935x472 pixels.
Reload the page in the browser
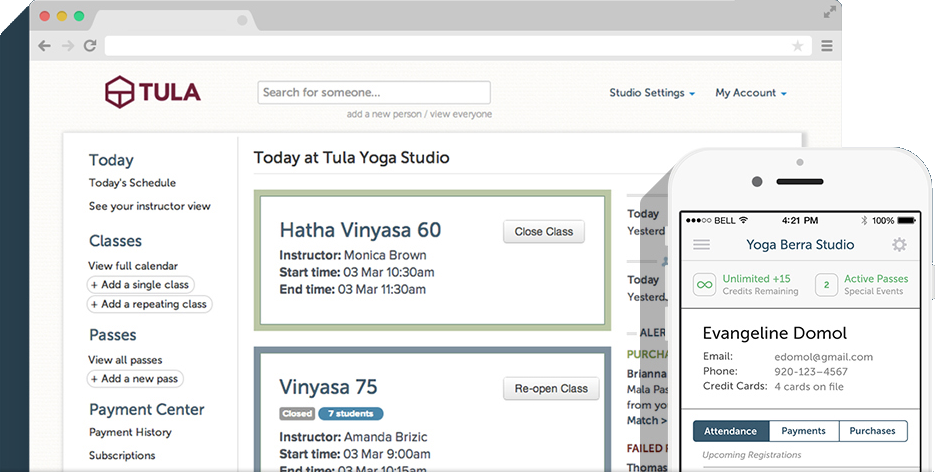pyautogui.click(x=90, y=46)
